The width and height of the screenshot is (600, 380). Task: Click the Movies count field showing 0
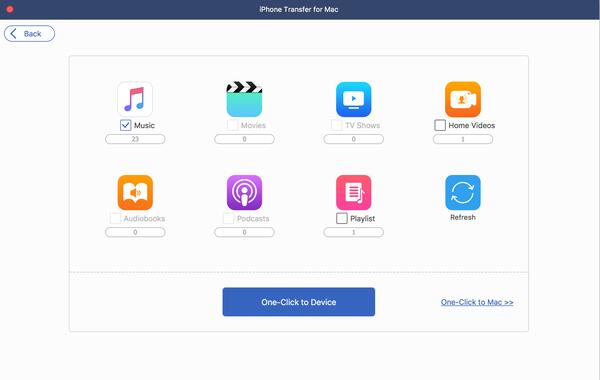[x=244, y=139]
